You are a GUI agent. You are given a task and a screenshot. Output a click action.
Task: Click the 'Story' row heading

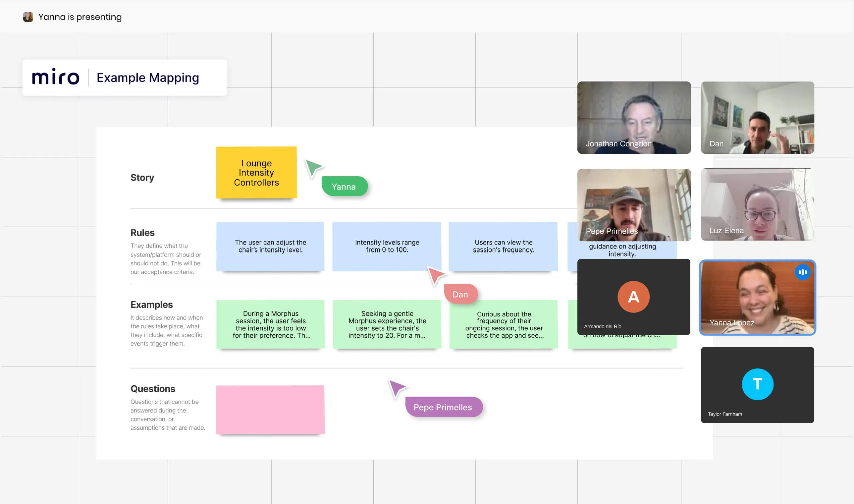pos(142,178)
